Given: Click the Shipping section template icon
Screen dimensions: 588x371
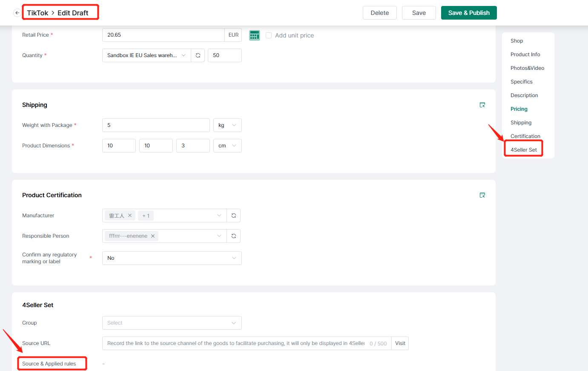Looking at the screenshot, I should [x=482, y=105].
